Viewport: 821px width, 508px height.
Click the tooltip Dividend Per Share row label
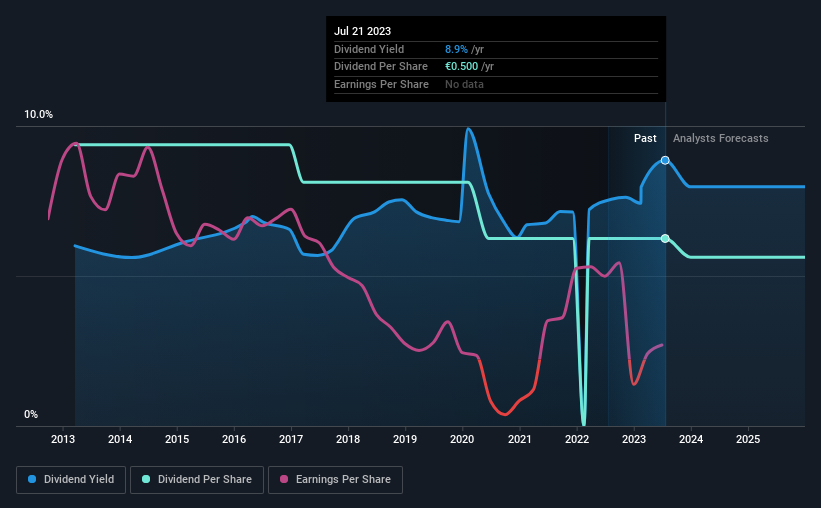click(381, 67)
